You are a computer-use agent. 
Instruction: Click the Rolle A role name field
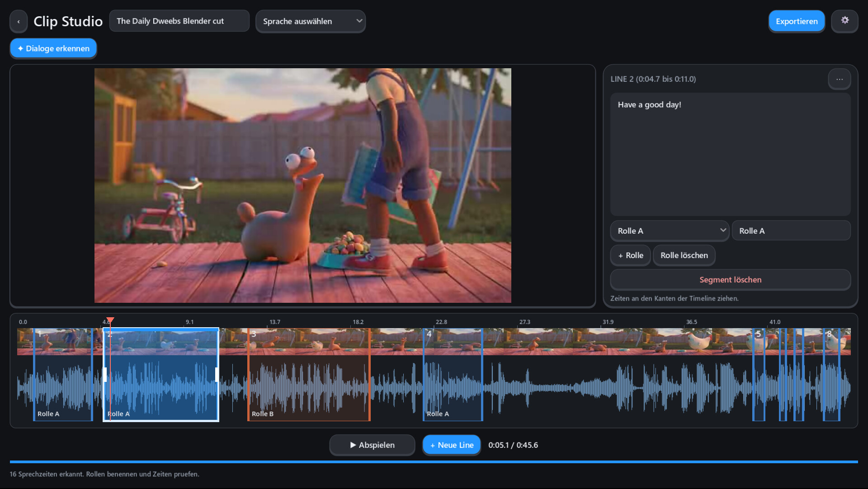pyautogui.click(x=791, y=231)
